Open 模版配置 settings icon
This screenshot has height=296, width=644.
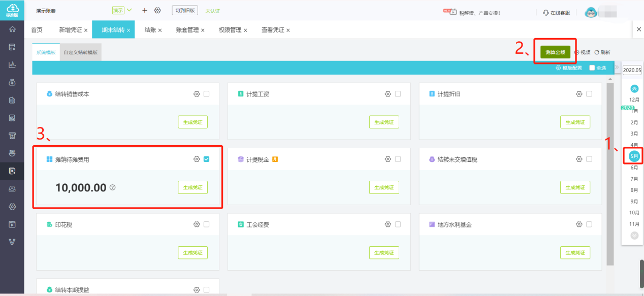(559, 68)
